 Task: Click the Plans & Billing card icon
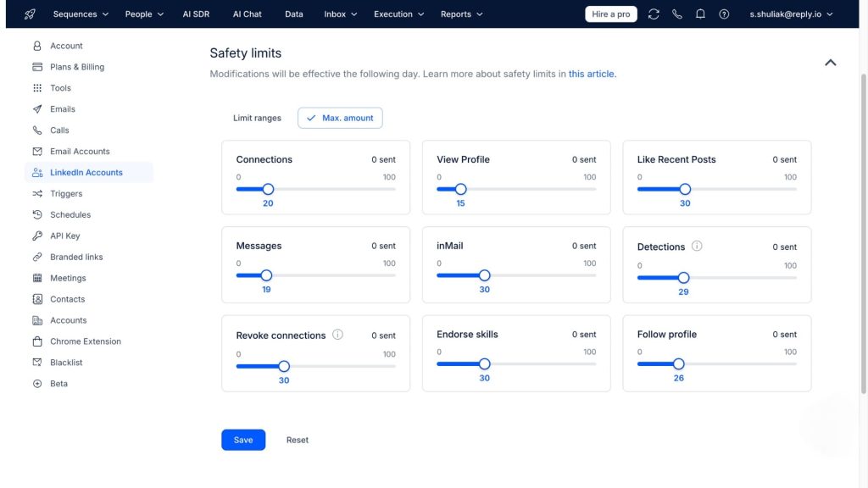click(37, 67)
